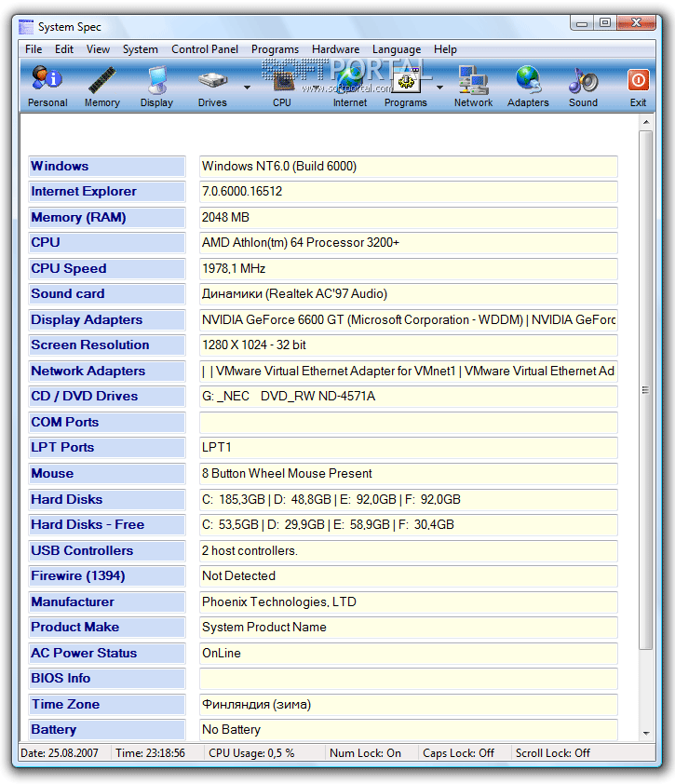
Task: Click the 'Time: 23:18:56' status entry
Action: pyautogui.click(x=150, y=753)
